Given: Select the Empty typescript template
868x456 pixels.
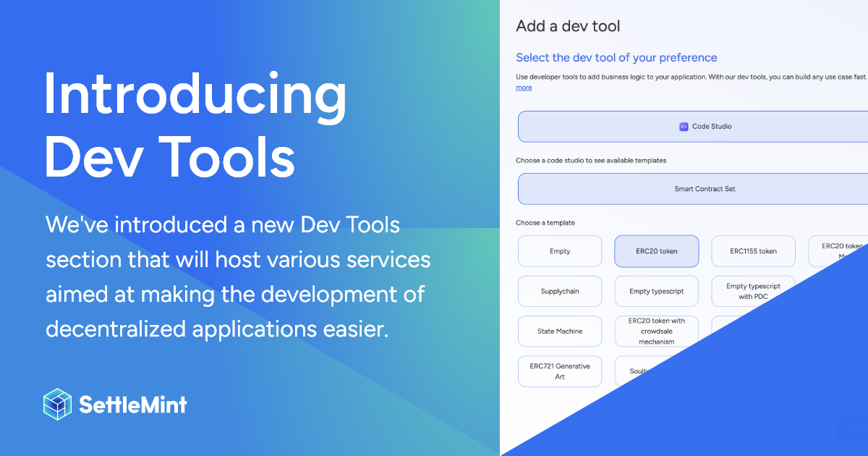Looking at the screenshot, I should 656,291.
